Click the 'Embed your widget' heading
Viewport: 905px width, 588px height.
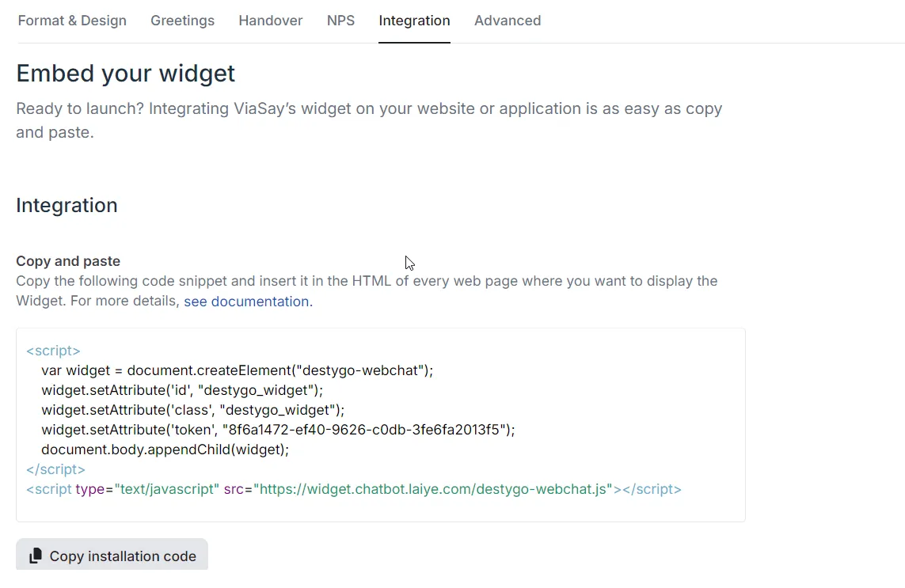[x=126, y=74]
